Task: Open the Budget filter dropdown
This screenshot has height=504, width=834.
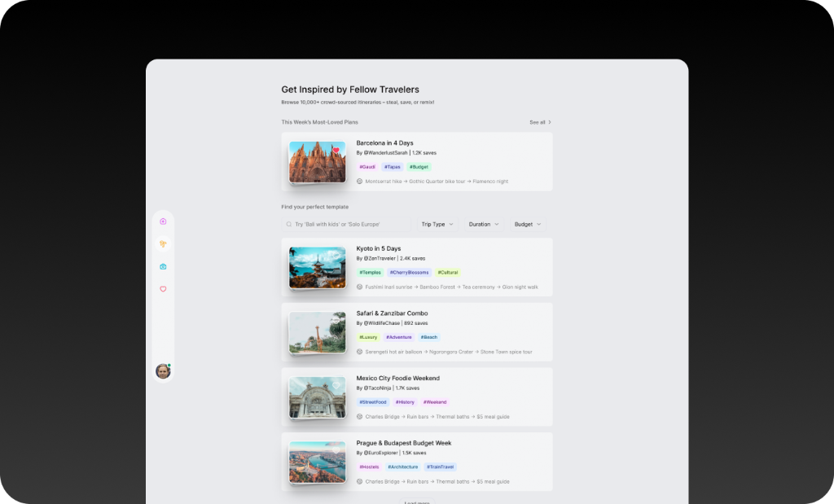Action: pos(528,225)
